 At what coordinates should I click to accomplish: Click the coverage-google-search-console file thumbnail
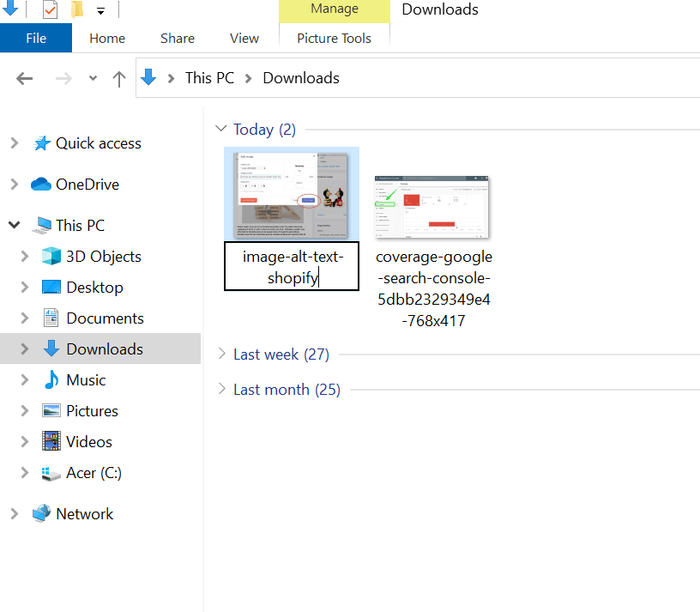[x=431, y=206]
